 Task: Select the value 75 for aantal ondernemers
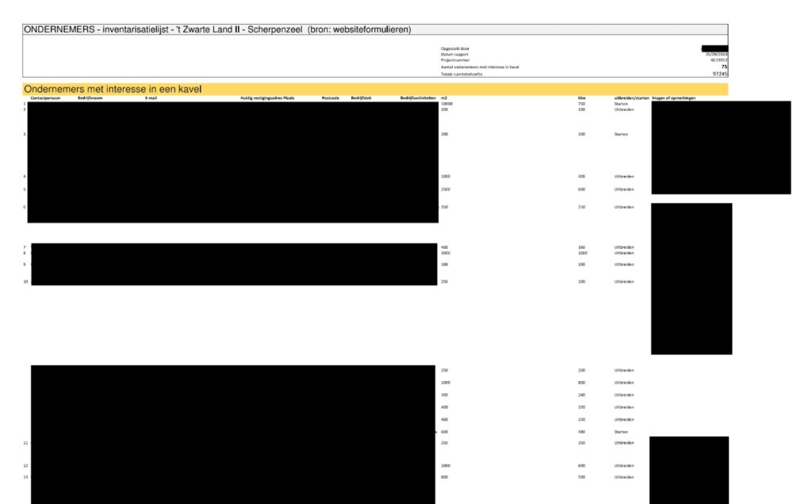[x=723, y=67]
